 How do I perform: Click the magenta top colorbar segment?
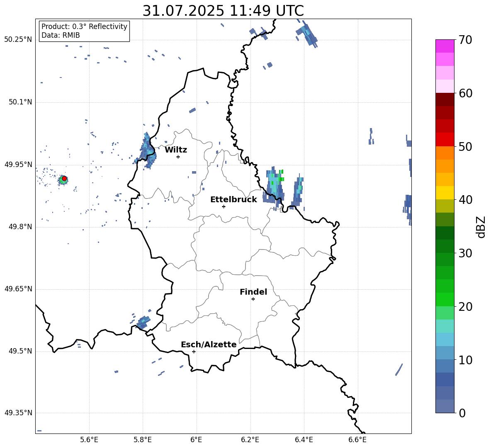445,46
